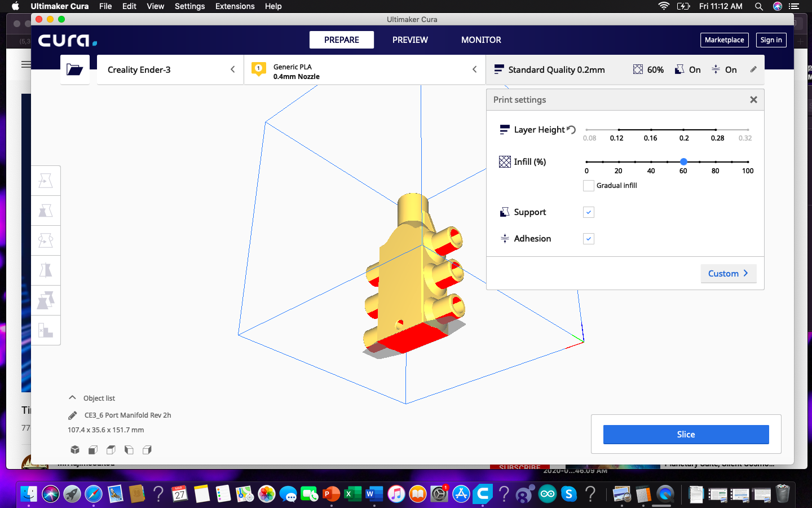Click the CE3_6 Port Manifold Rev 2h object name
The width and height of the screenshot is (812, 508).
click(127, 415)
